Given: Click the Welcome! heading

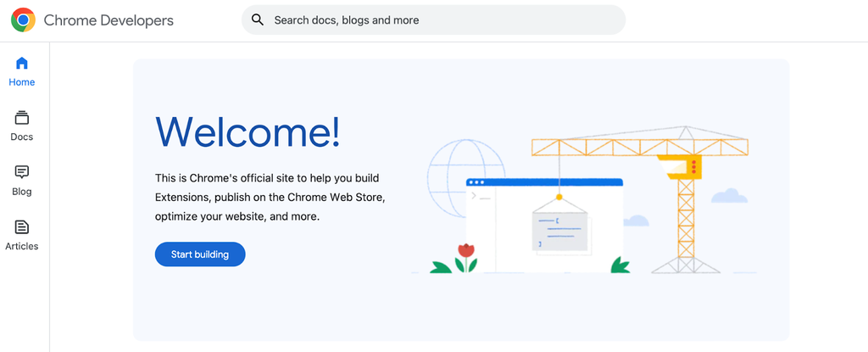Looking at the screenshot, I should [248, 132].
